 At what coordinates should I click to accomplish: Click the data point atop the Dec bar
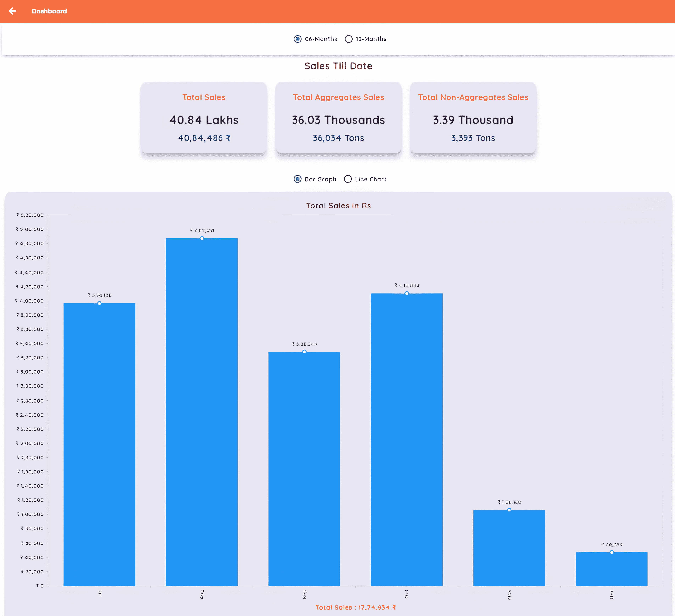pyautogui.click(x=612, y=552)
